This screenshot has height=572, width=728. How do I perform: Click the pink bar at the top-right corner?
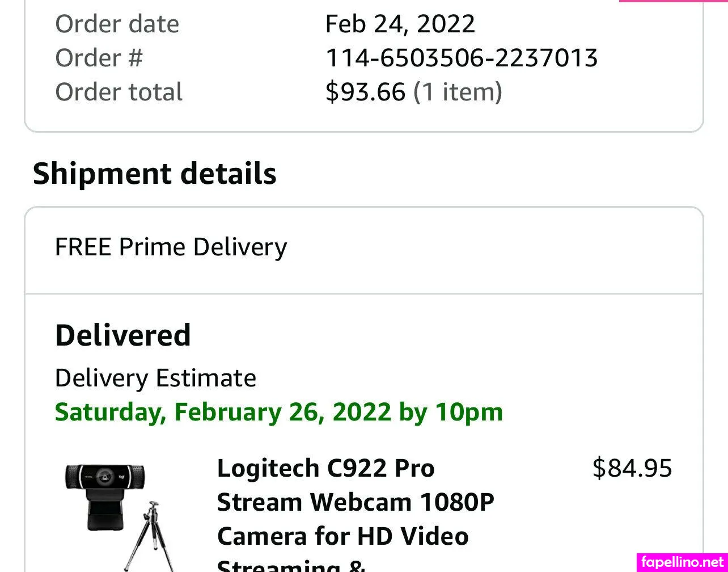pyautogui.click(x=673, y=1)
